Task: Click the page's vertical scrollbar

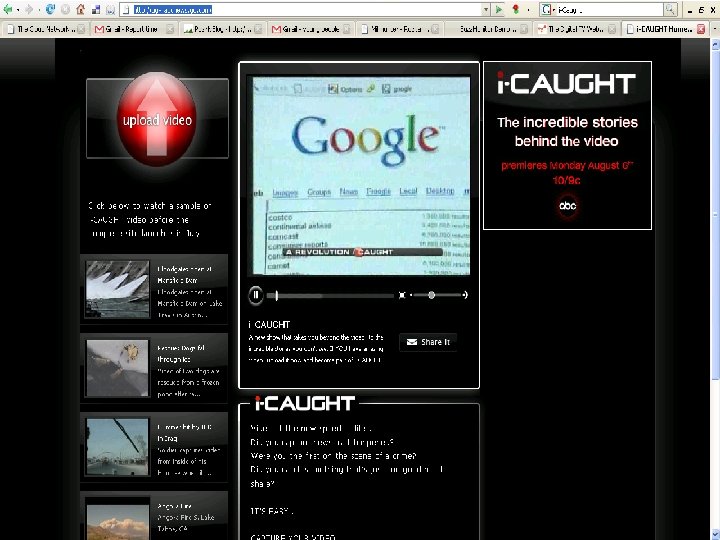Action: coord(715,216)
